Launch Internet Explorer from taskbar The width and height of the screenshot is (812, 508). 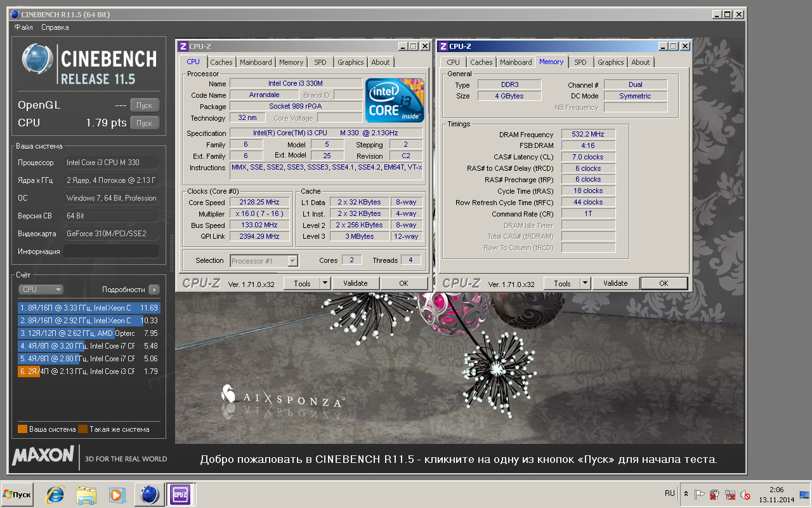point(56,494)
